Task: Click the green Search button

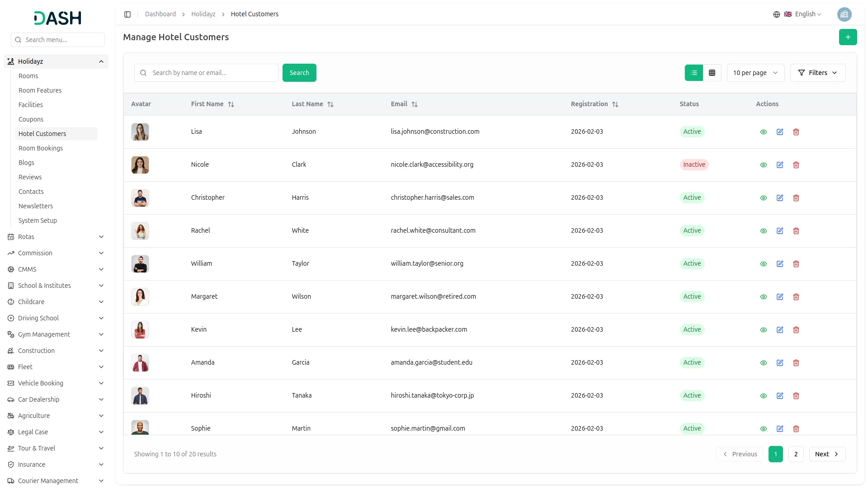Action: click(299, 73)
